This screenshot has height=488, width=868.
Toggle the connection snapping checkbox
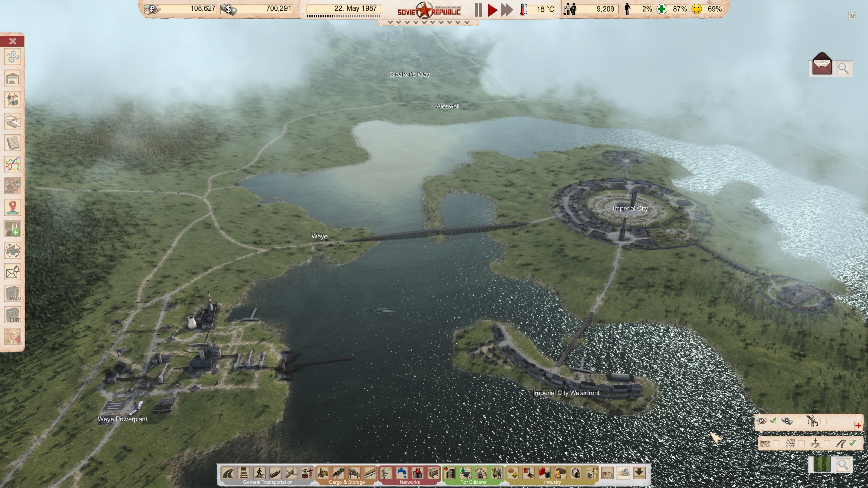coord(852,443)
